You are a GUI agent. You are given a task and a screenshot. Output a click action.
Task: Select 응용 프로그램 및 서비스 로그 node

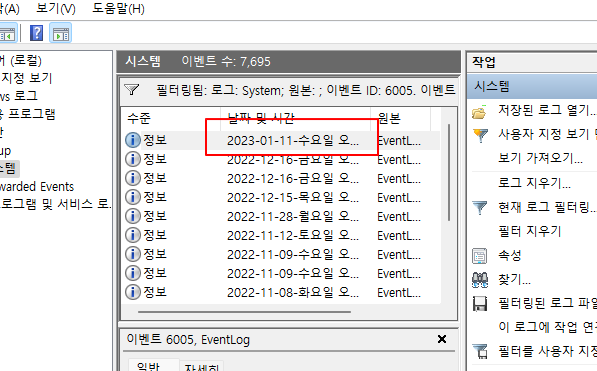[56, 204]
